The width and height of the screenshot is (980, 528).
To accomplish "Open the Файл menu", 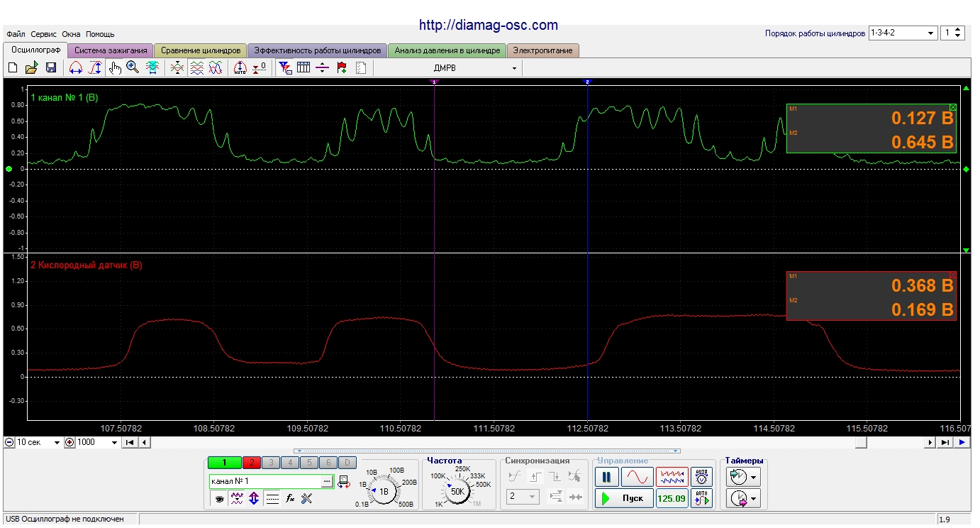I will [16, 34].
